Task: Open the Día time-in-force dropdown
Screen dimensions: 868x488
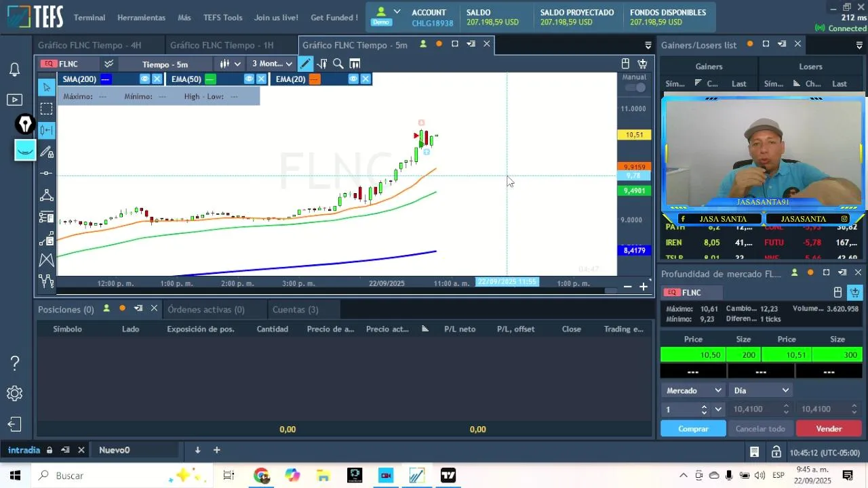Action: point(761,390)
